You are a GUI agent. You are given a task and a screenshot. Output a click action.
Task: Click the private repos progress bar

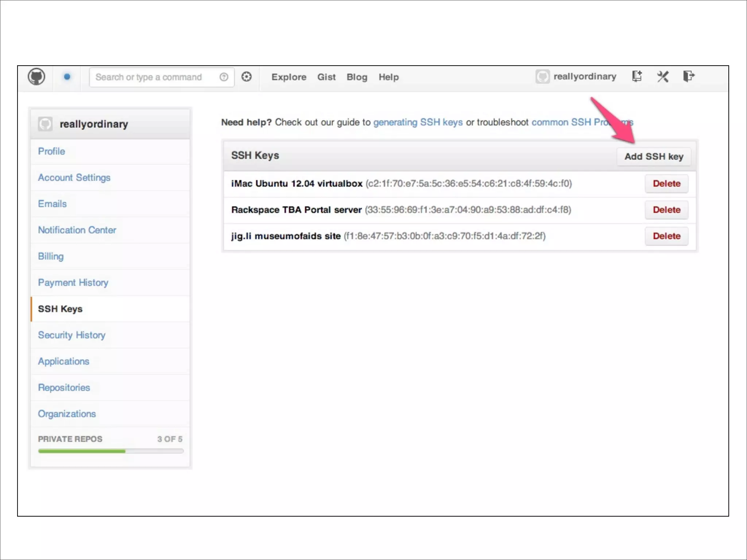click(x=111, y=451)
